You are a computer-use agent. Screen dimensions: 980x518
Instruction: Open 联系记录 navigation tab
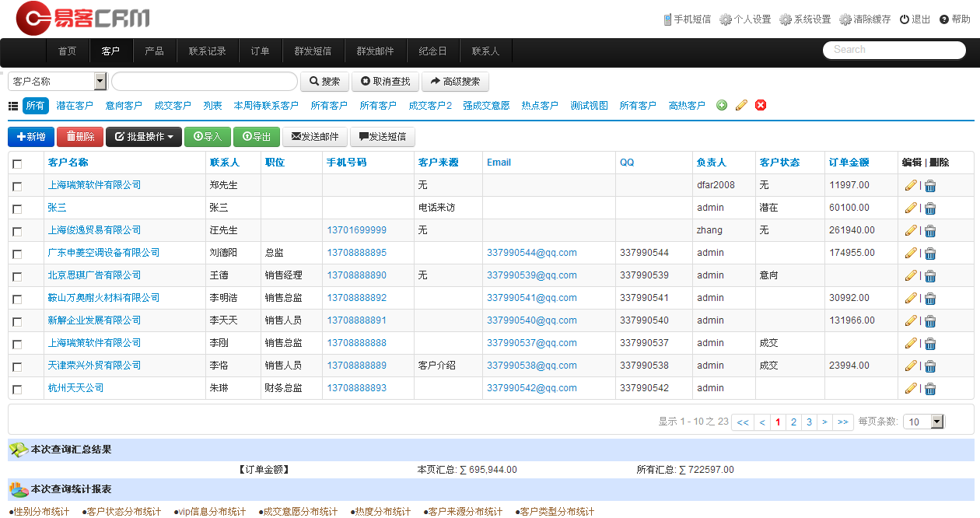tap(207, 51)
